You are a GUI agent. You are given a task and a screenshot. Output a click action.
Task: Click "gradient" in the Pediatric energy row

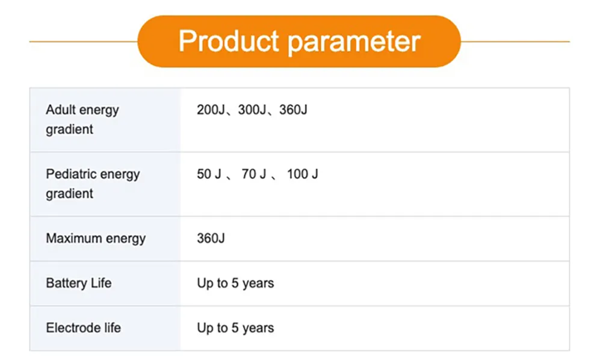[70, 194]
